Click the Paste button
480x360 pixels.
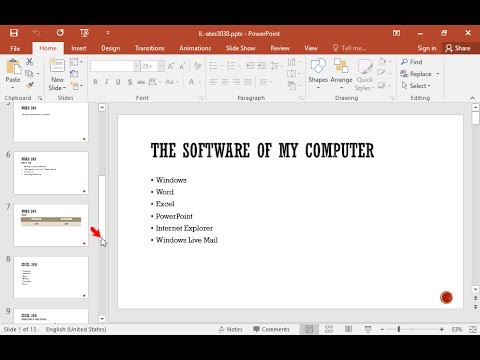[x=13, y=71]
